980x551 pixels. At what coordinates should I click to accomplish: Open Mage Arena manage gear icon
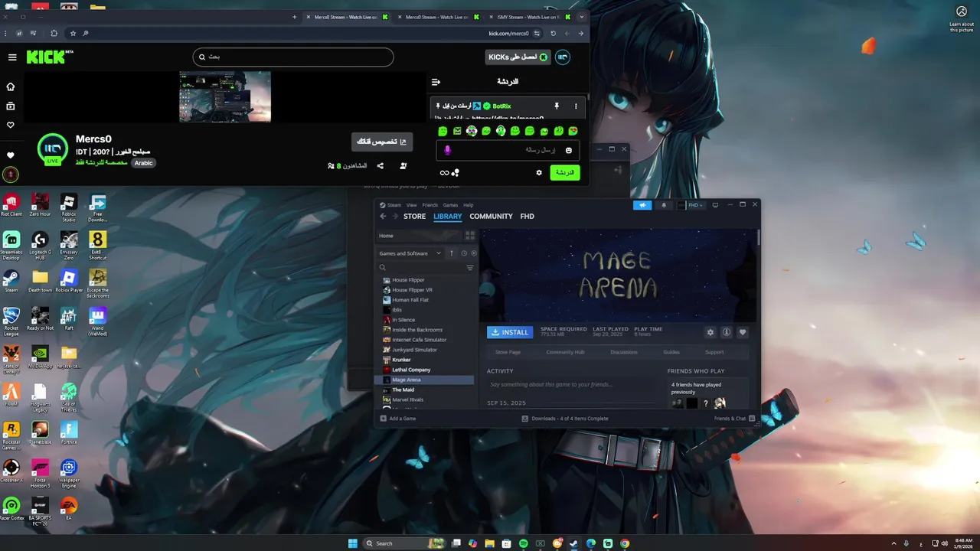(x=710, y=332)
